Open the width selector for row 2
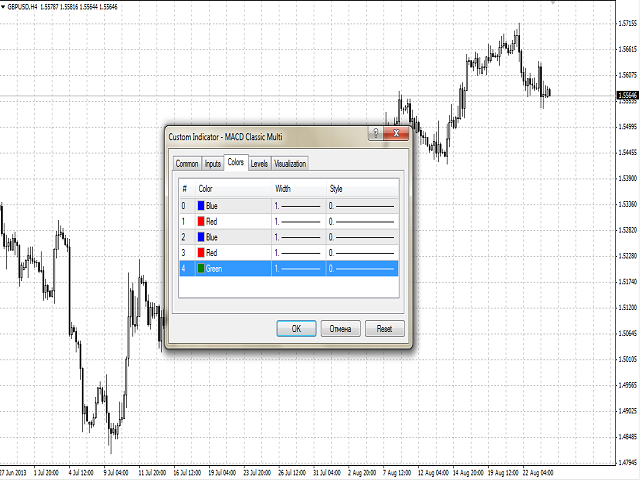The image size is (640, 480). point(299,237)
